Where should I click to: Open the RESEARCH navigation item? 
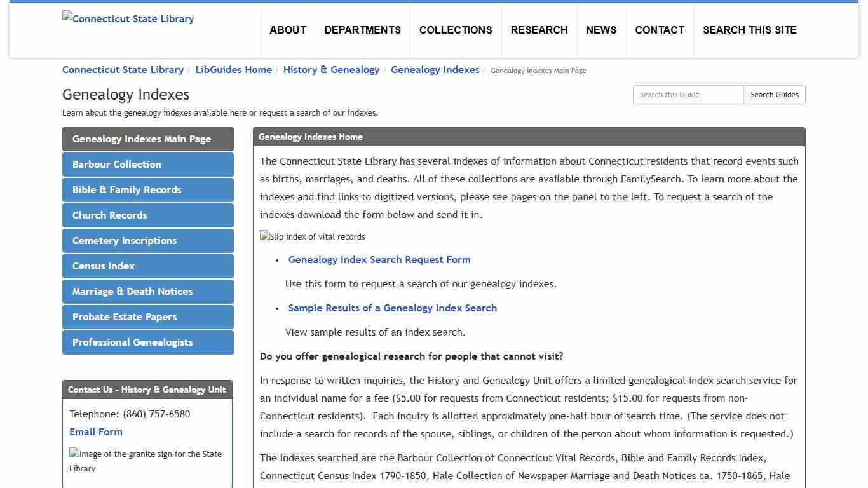[539, 30]
